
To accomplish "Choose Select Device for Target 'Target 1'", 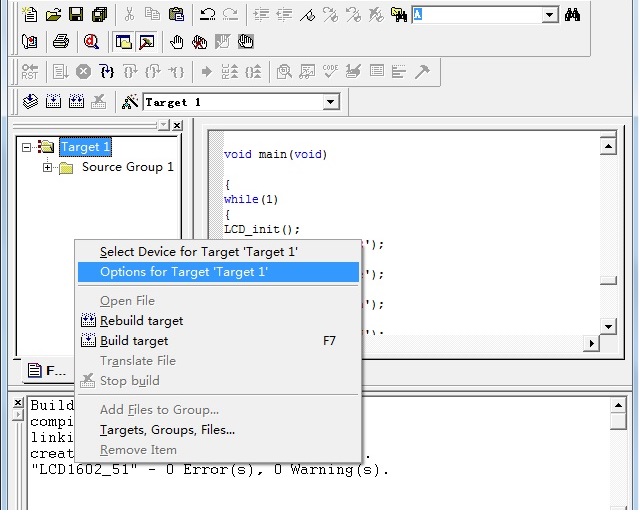I will tap(198, 252).
